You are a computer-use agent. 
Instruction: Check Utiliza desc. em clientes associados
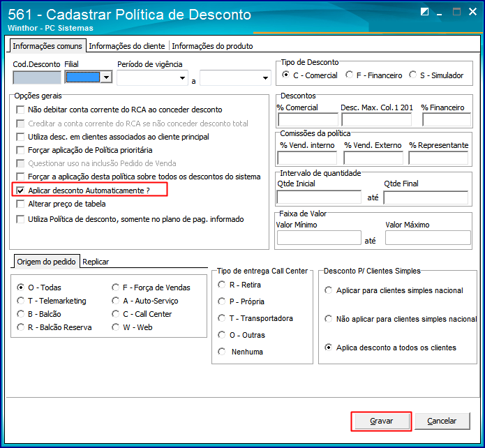tap(20, 137)
